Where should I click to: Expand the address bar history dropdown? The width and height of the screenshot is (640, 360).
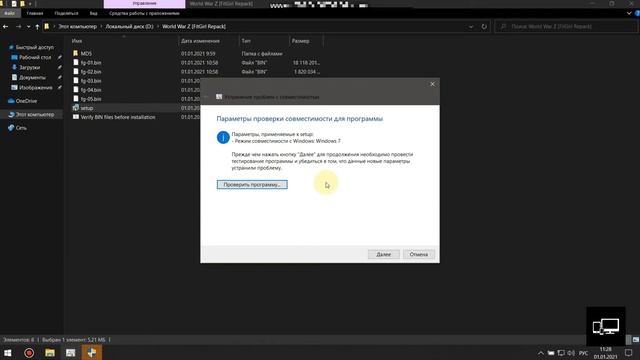tap(471, 27)
